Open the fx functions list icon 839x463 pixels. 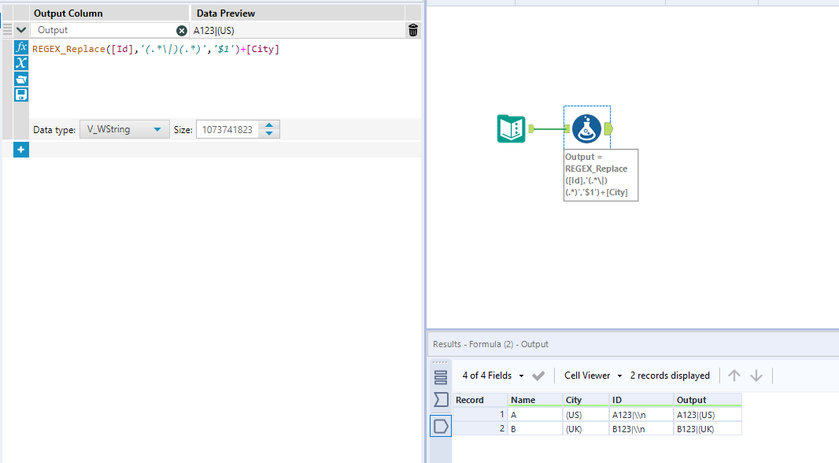point(21,47)
